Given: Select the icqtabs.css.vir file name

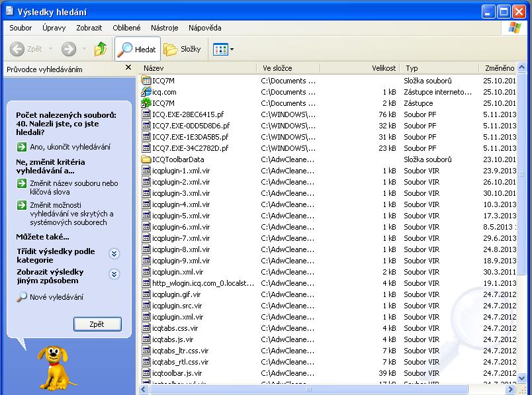Looking at the screenshot, I should click(175, 328).
